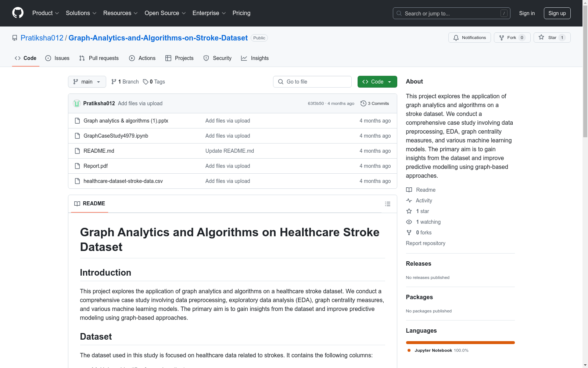Open the main branch selector dropdown
This screenshot has width=588, height=368.
pyautogui.click(x=87, y=82)
